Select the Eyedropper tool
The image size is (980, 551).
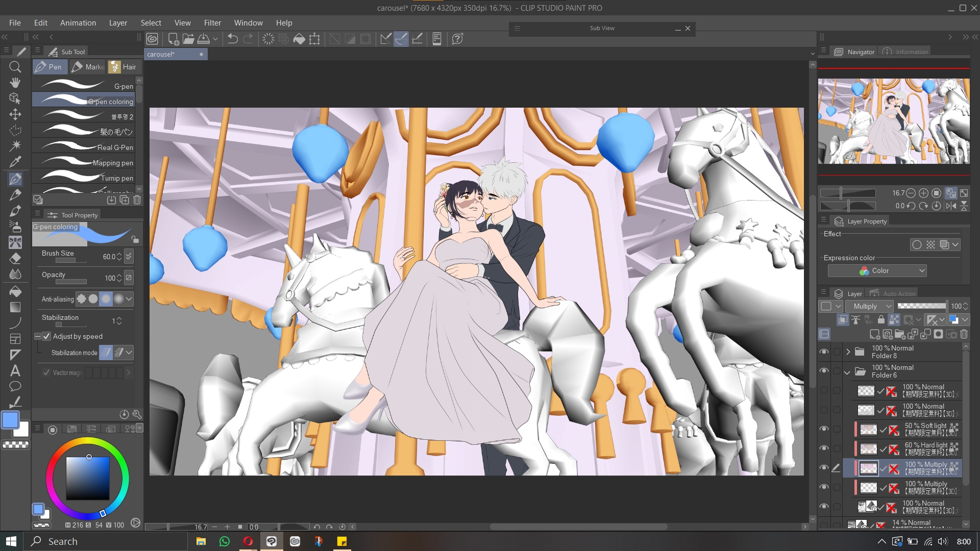point(15,162)
